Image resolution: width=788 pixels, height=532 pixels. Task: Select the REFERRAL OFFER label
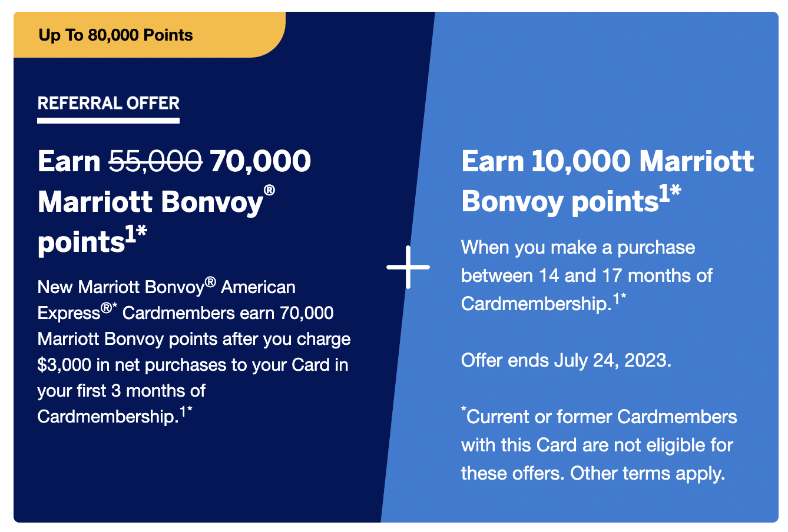click(108, 104)
